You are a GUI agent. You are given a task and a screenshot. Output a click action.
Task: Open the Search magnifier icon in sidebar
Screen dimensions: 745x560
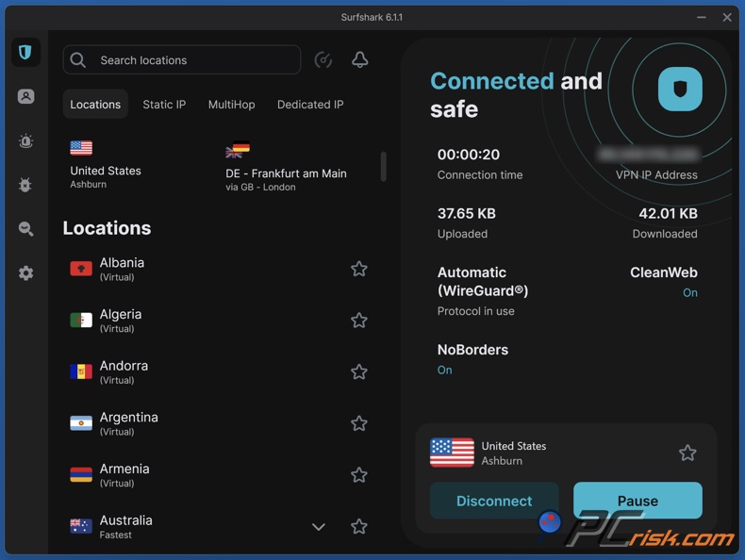coord(25,229)
